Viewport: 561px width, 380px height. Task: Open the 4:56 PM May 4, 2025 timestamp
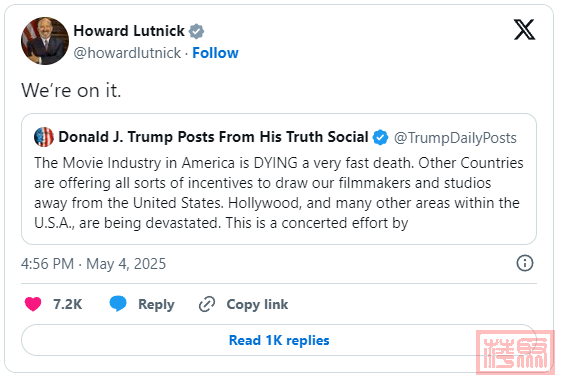(x=93, y=264)
